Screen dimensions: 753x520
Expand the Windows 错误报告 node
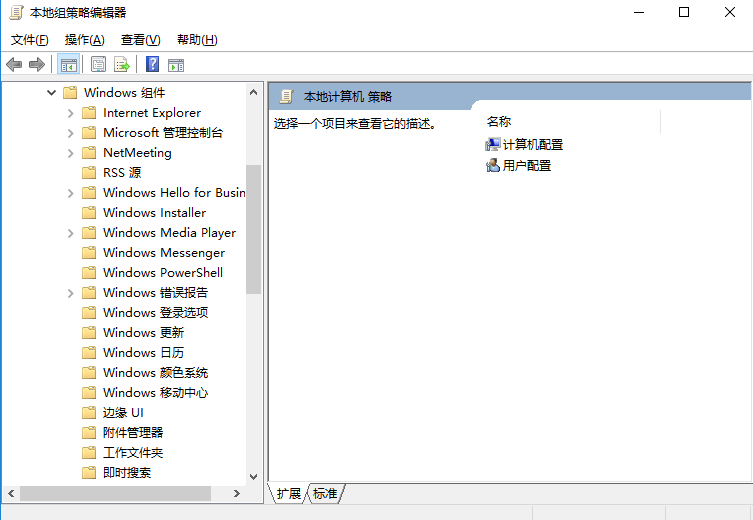(71, 293)
